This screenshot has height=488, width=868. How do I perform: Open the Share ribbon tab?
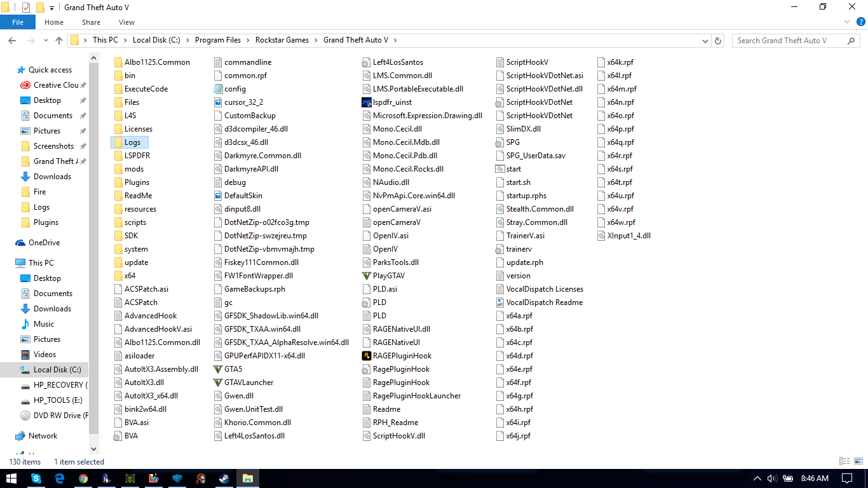click(91, 22)
